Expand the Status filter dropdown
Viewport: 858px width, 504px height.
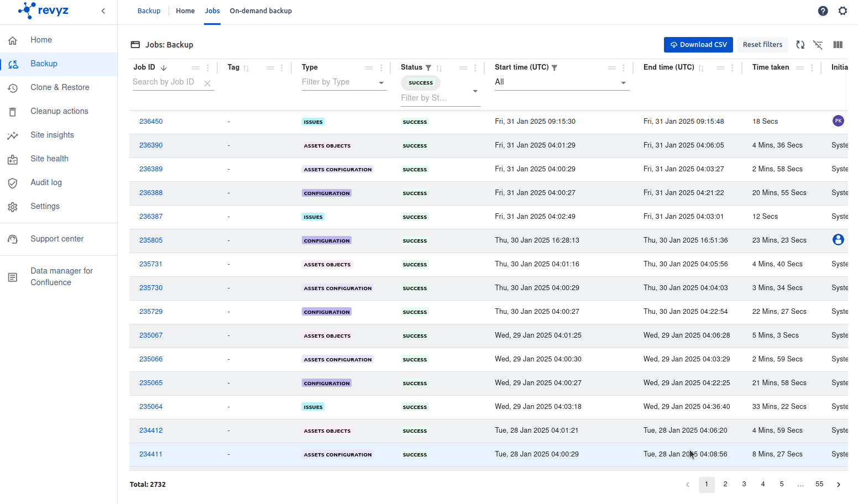[475, 91]
